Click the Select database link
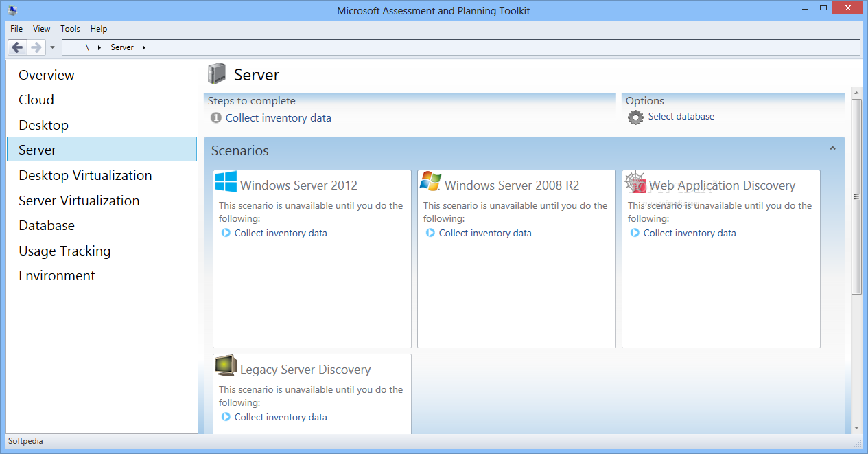The width and height of the screenshot is (868, 454). coord(681,117)
